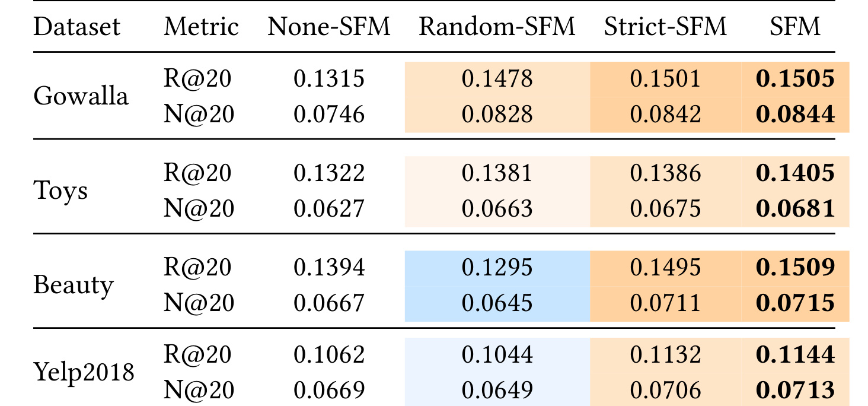Select the blue cell showing 0.1295
Image resolution: width=868 pixels, height=406 pixels.
pos(497,268)
